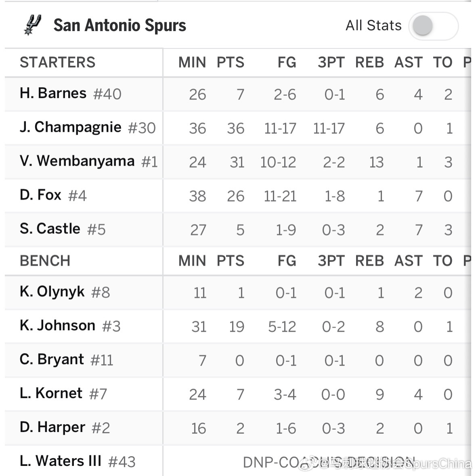The height and width of the screenshot is (476, 476).
Task: Open K. Johnson player page
Action: pos(57,326)
